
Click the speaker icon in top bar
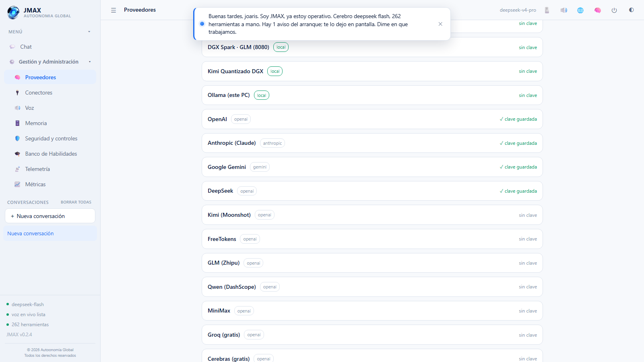point(564,10)
